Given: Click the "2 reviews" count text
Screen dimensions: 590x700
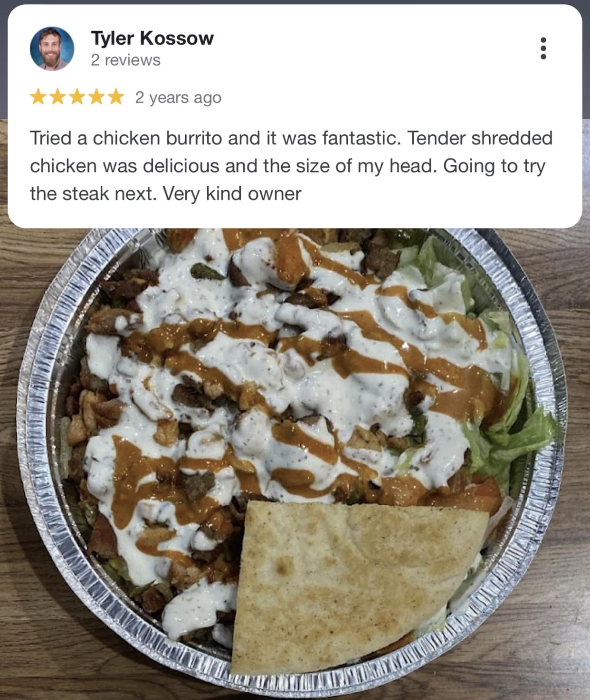Looking at the screenshot, I should pyautogui.click(x=125, y=60).
